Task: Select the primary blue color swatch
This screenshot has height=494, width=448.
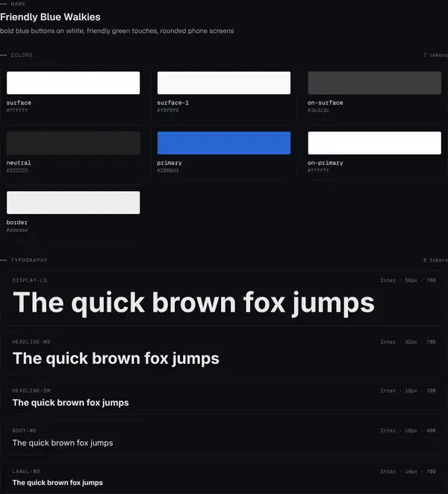Action: pos(224,143)
